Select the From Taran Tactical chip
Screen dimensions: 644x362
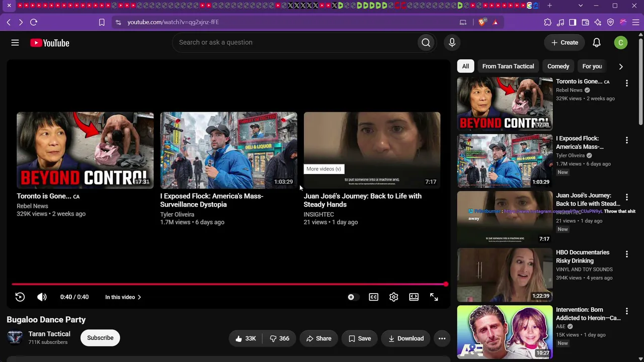[508, 66]
